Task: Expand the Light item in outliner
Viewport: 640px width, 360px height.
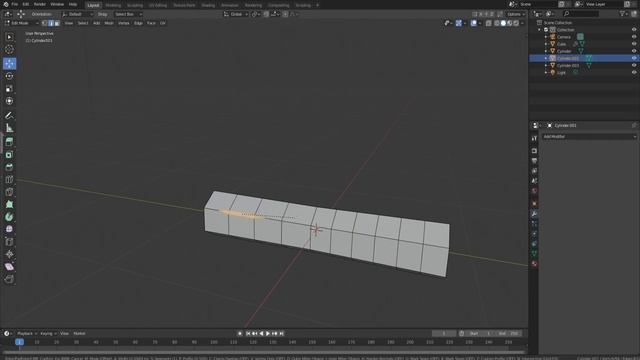Action: 546,72
